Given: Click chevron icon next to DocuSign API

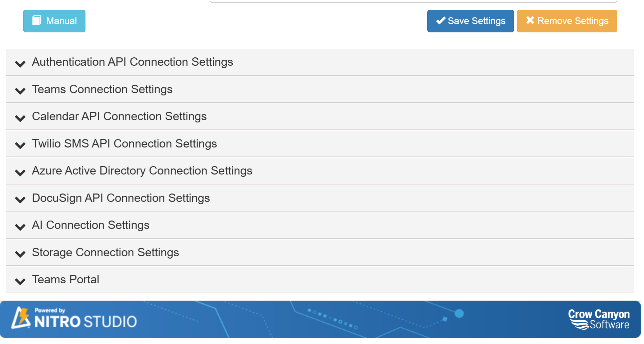Looking at the screenshot, I should tap(20, 200).
